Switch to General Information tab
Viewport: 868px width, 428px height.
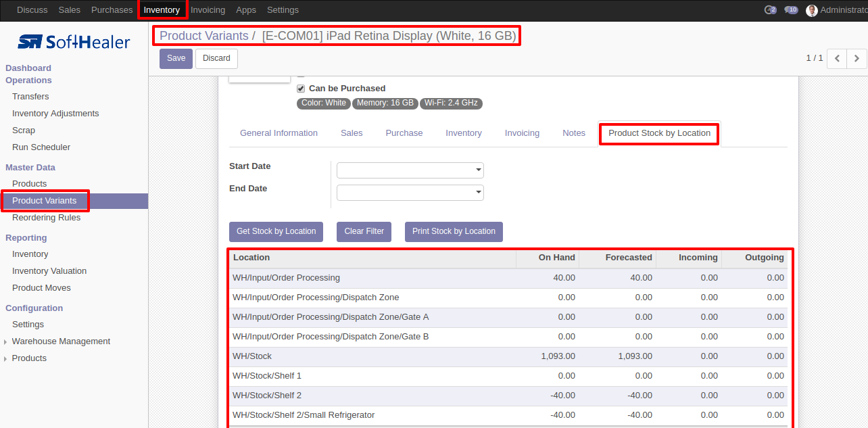point(279,133)
